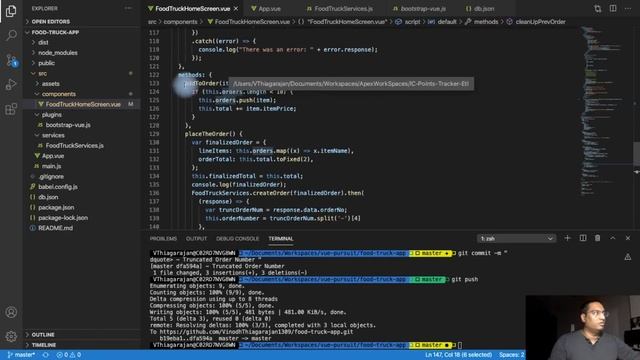Screen dimensions: 640x360
Task: Expand the TIMELINE section
Action: (x=44, y=345)
